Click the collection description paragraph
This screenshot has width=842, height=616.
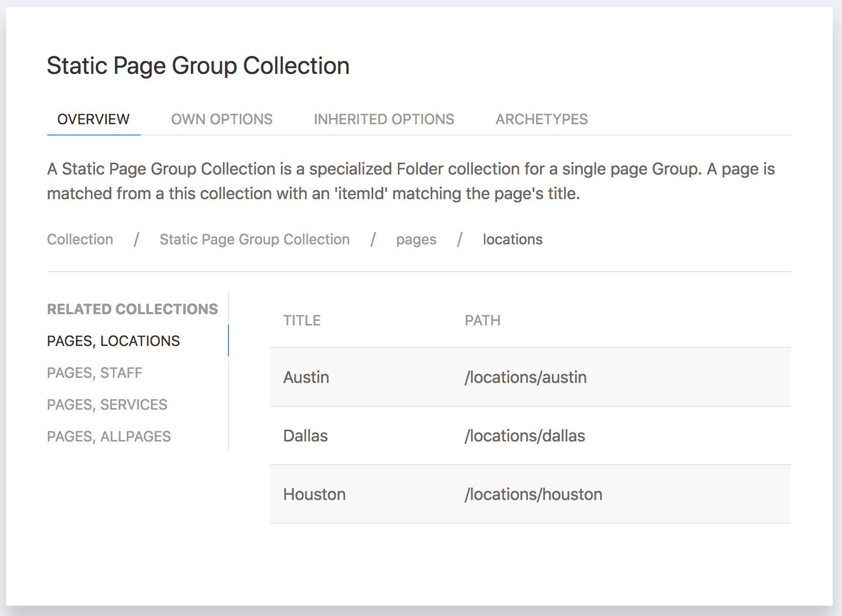(x=411, y=181)
